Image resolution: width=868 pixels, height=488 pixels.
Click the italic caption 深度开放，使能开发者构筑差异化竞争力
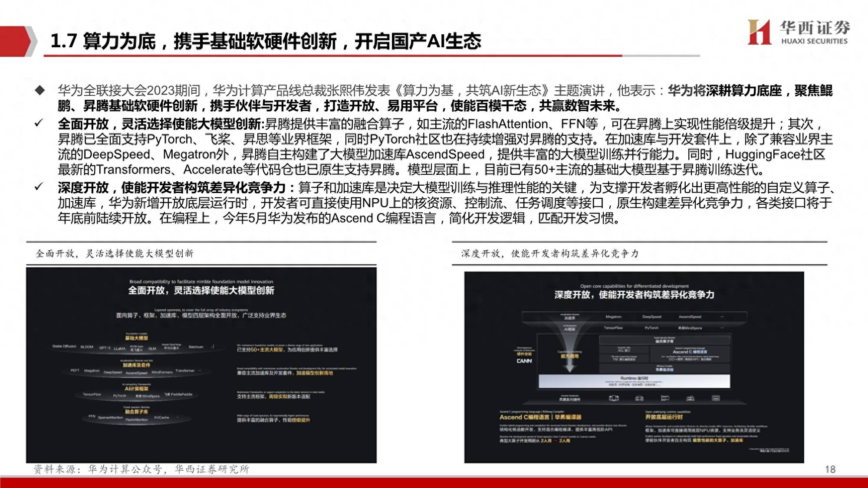tap(550, 253)
